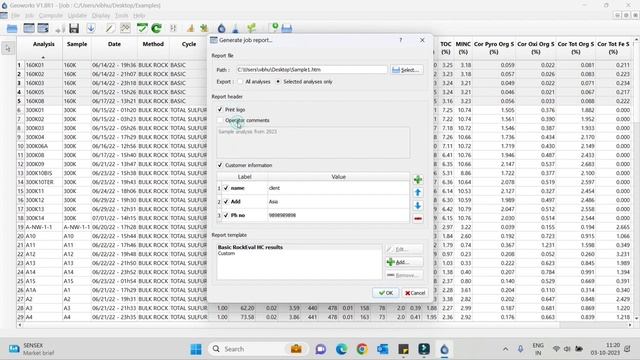Open Outlook from the taskbar
This screenshot has width=640, height=360.
(382, 349)
